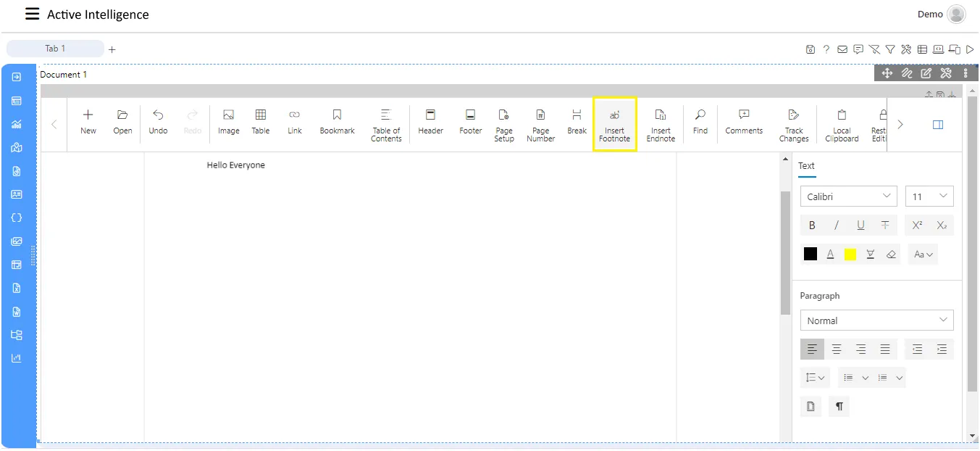Toggle the properties pane icon
This screenshot has height=451, width=980.
pos(938,125)
